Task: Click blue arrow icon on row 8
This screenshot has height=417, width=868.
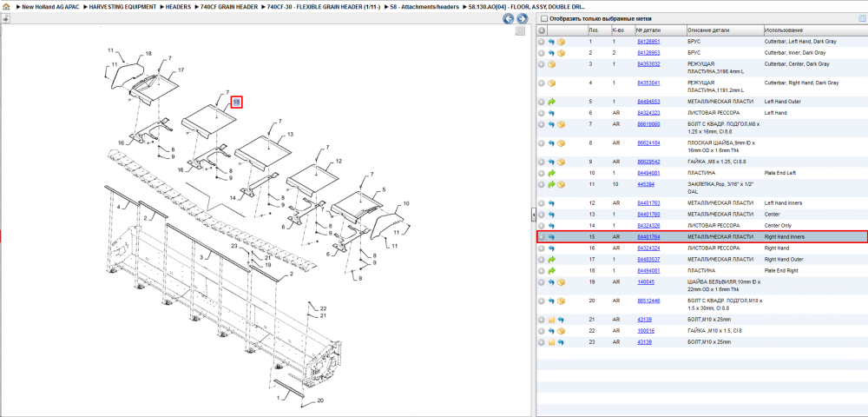Action: [x=551, y=142]
